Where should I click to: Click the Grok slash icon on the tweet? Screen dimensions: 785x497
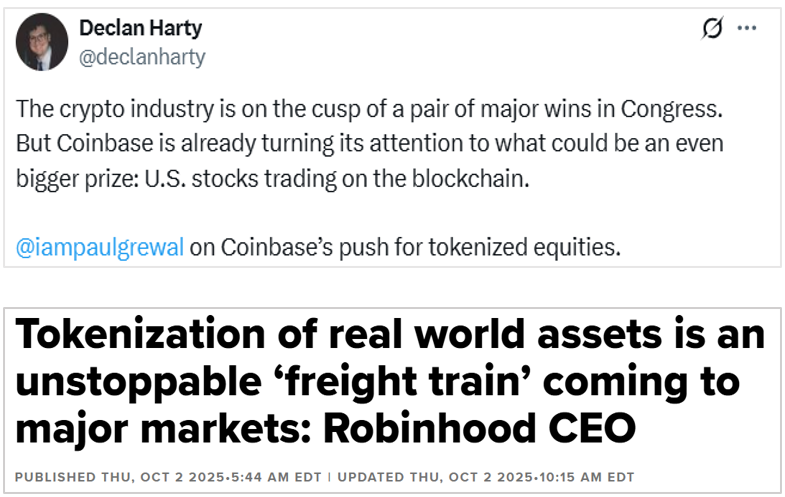coord(712,30)
